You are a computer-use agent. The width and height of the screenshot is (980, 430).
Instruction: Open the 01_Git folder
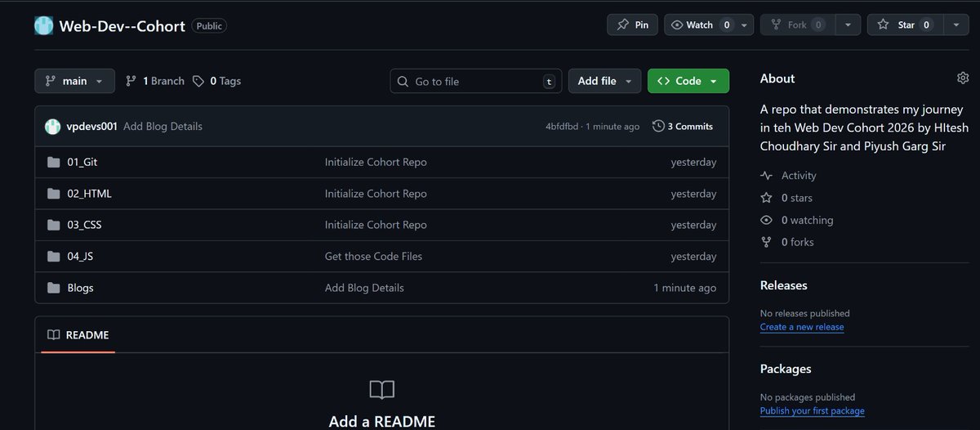pyautogui.click(x=82, y=162)
